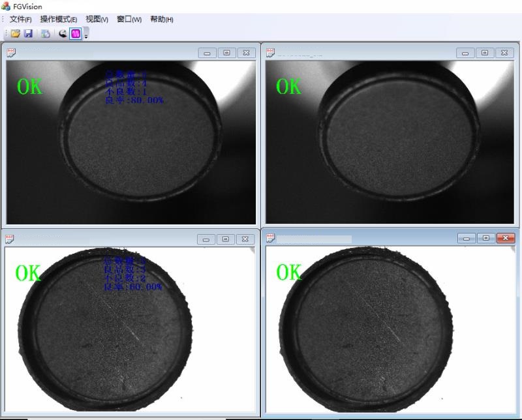This screenshot has height=420, width=522.
Task: Expand the toolbar overflow options arrow
Action: coord(86,36)
